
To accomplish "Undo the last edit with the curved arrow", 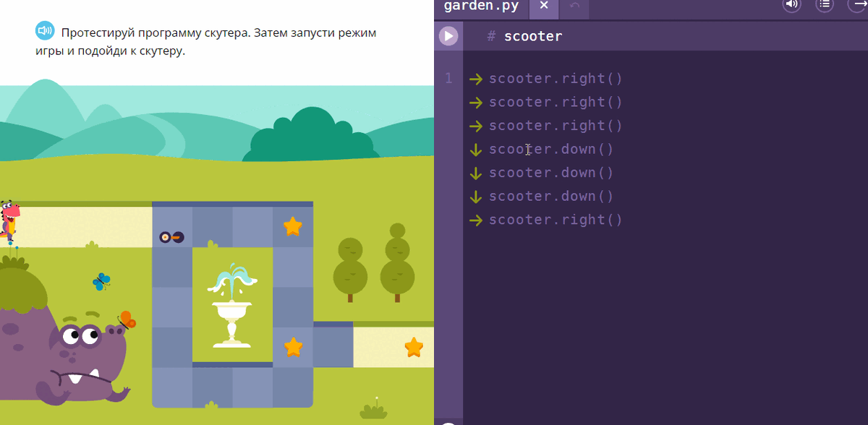I will click(574, 7).
